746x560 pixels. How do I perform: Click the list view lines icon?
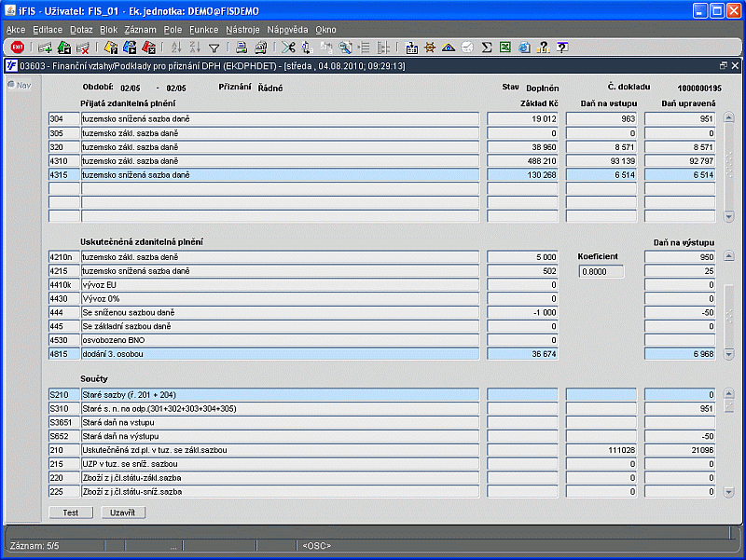click(364, 48)
